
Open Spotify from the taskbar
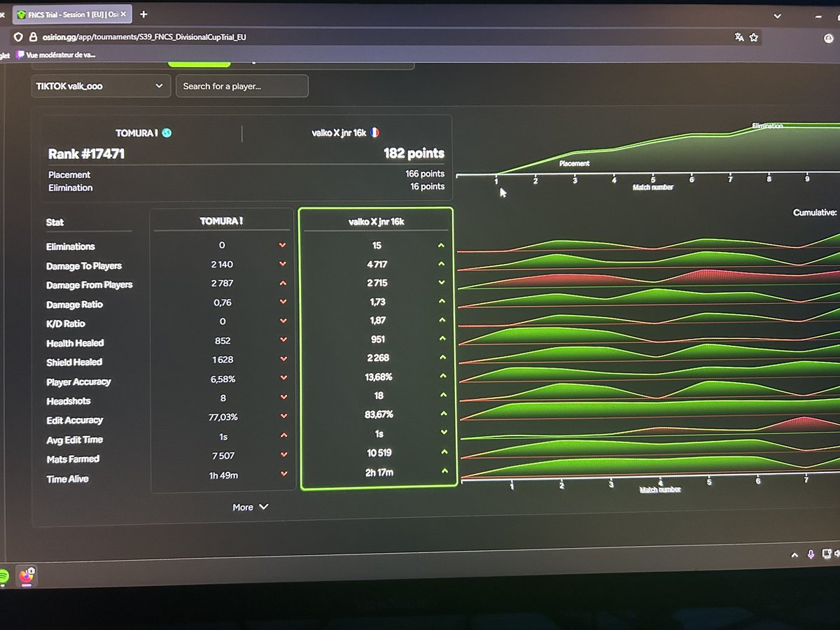click(3, 575)
